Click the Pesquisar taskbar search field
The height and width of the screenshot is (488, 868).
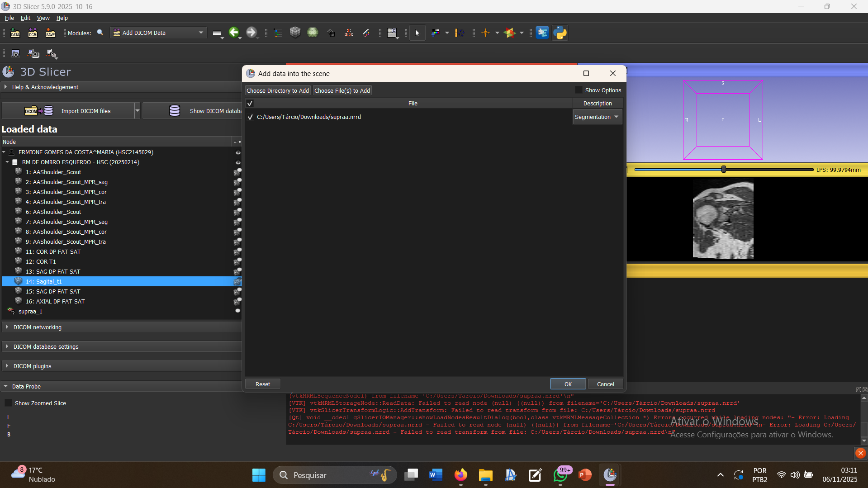pos(335,475)
